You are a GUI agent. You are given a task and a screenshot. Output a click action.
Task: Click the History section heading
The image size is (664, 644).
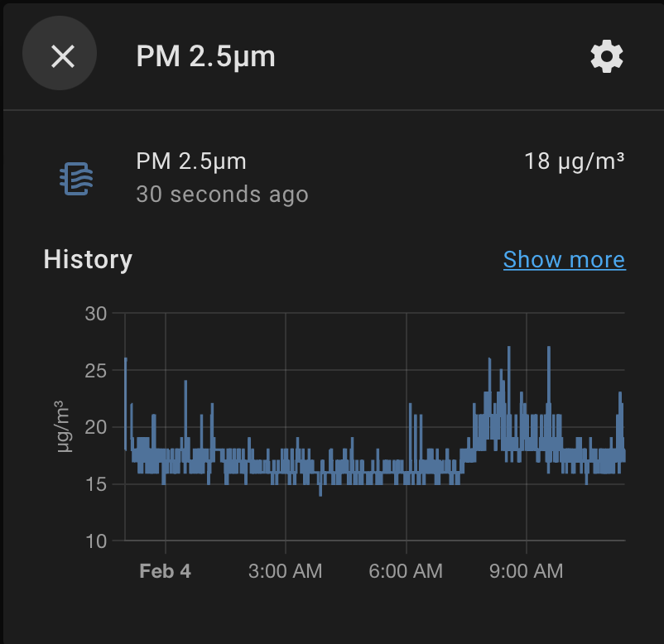[x=87, y=259]
